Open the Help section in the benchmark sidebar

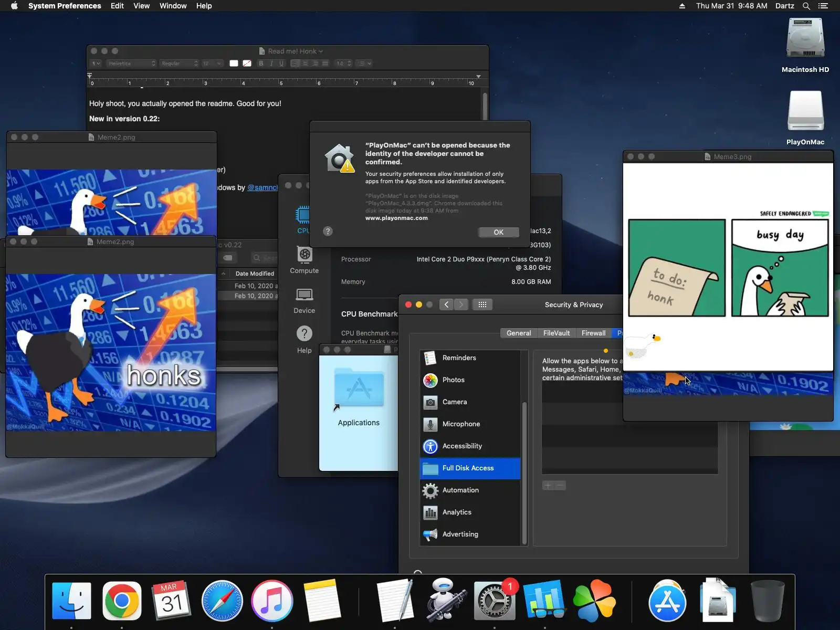(x=304, y=339)
